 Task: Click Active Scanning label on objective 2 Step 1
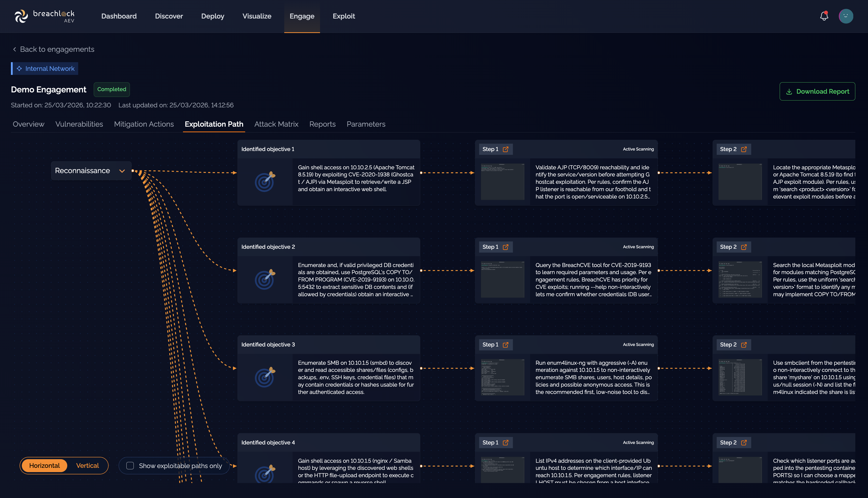[638, 247]
